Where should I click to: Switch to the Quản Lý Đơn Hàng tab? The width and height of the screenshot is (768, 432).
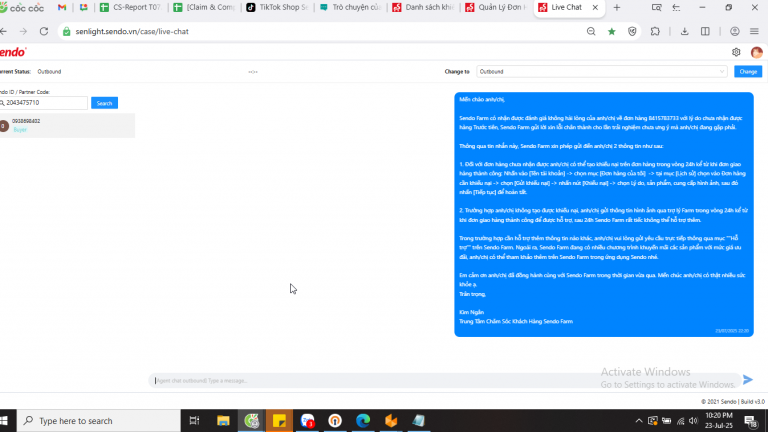(497, 7)
